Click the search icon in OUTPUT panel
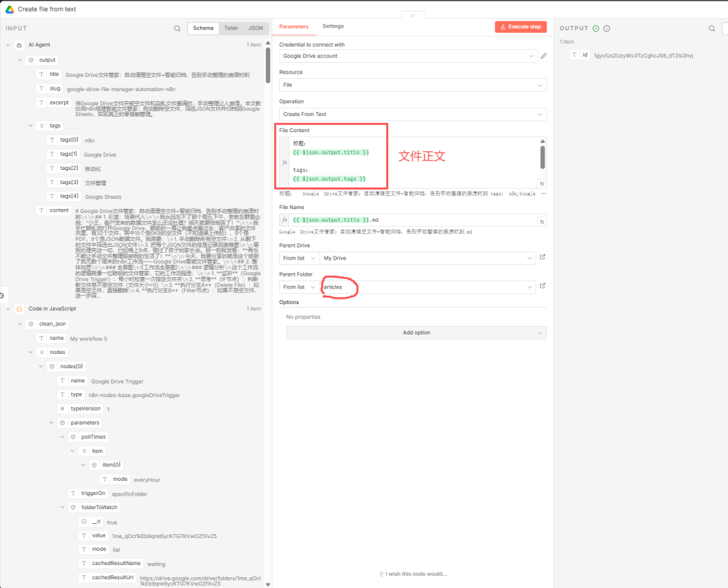Image resolution: width=728 pixels, height=588 pixels. point(712,28)
